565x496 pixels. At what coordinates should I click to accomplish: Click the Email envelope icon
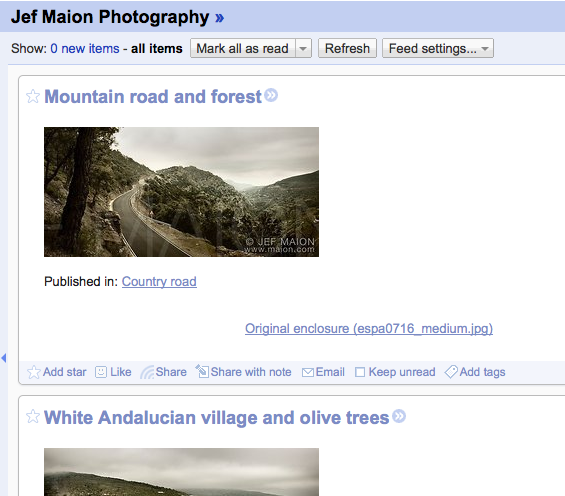(x=308, y=372)
